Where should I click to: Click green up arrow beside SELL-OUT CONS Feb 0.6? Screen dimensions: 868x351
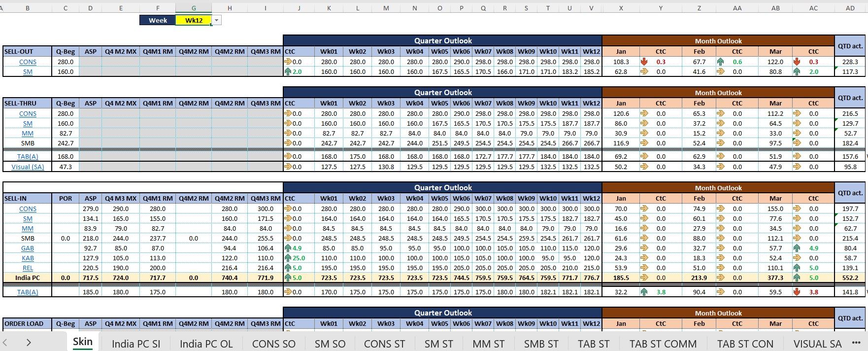tap(720, 62)
